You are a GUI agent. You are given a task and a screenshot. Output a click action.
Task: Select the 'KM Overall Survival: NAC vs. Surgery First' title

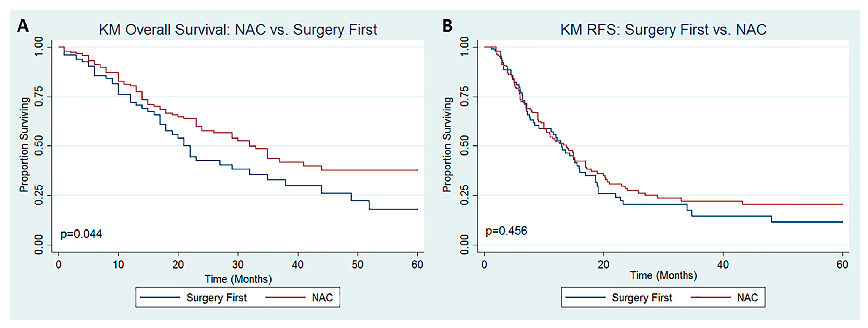[x=237, y=30]
